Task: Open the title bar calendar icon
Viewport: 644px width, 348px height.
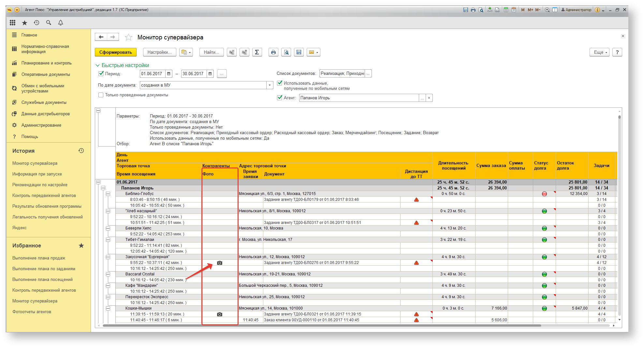Action: [x=514, y=10]
